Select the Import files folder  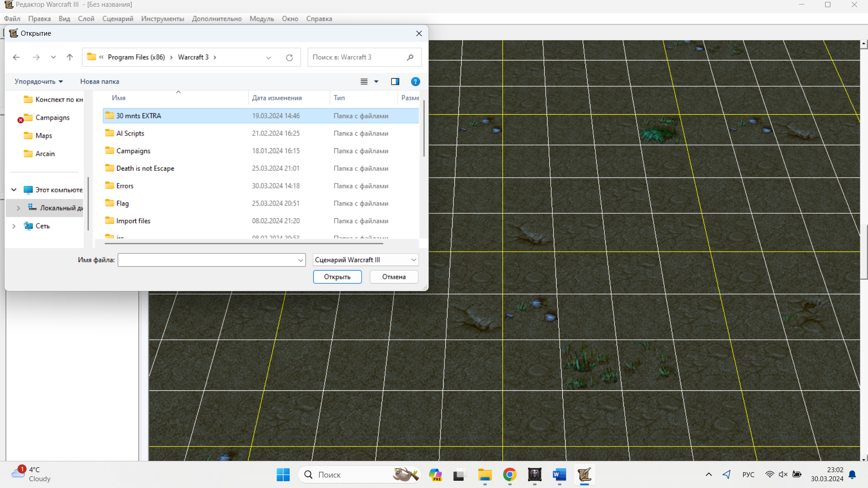pyautogui.click(x=261, y=221)
